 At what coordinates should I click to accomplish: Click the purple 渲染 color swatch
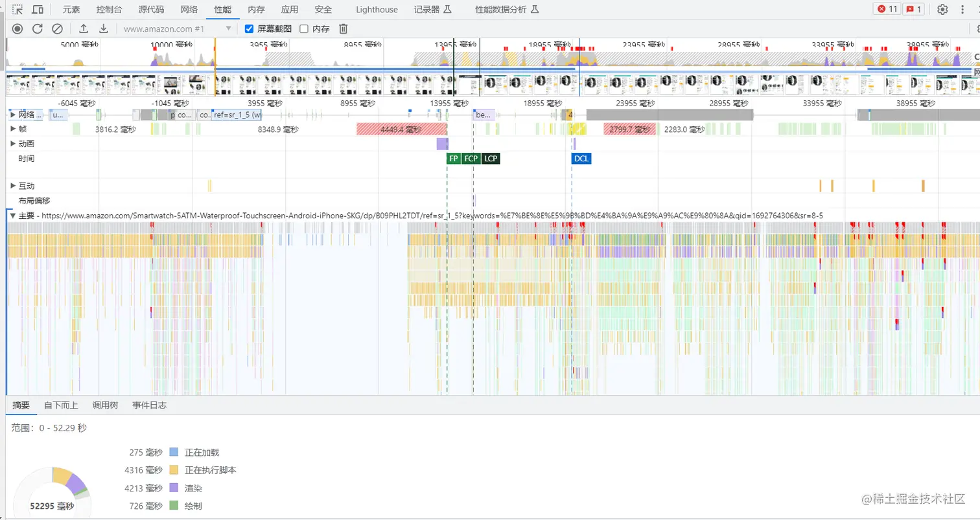[173, 488]
